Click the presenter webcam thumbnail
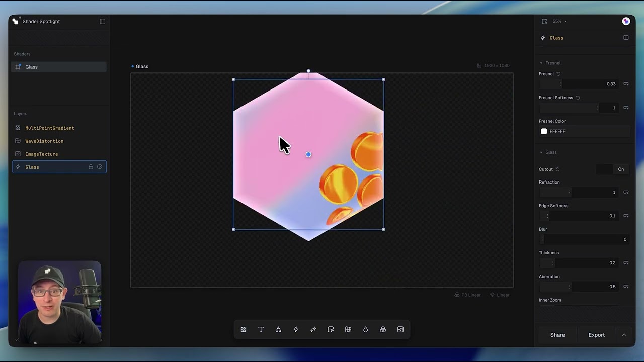 click(60, 303)
